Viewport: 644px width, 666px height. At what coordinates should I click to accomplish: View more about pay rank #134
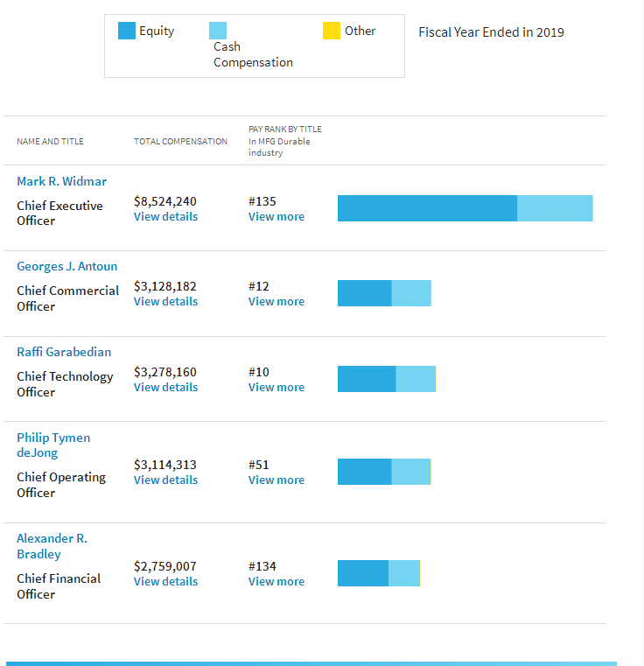276,581
